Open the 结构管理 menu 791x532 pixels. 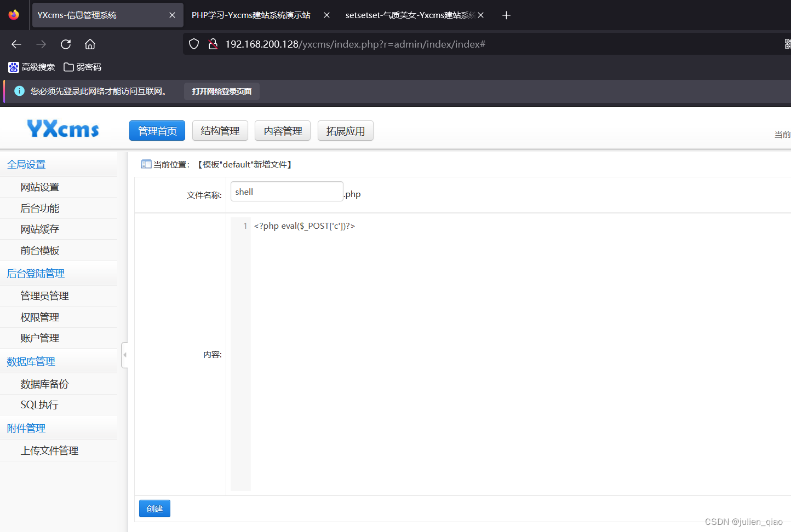[220, 131]
